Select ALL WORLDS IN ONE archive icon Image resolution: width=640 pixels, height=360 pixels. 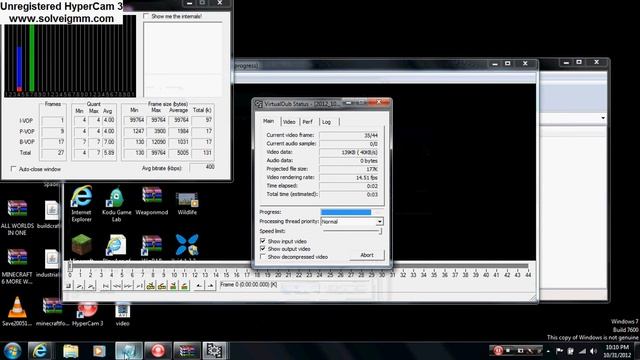click(17, 218)
